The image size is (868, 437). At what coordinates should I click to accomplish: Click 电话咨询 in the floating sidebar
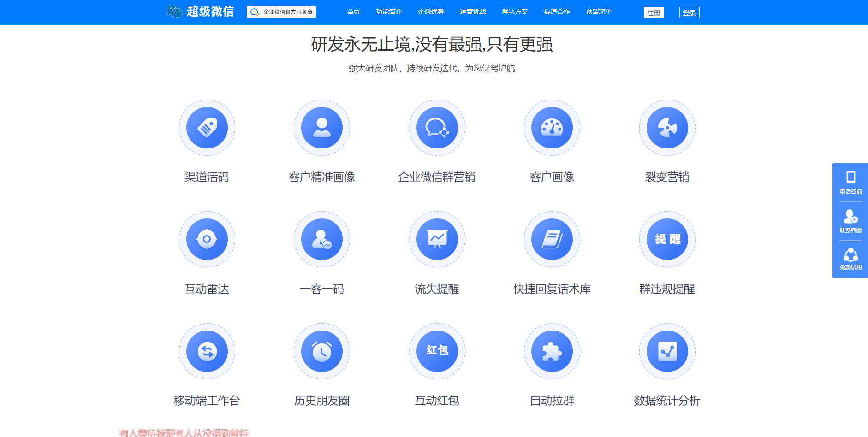(850, 183)
